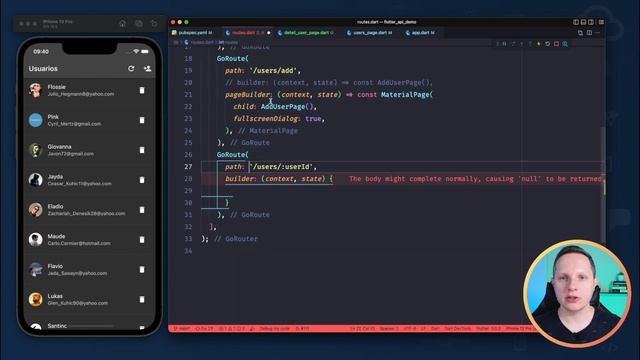Tap the refresh icon in the Usuarios app bar
Screen dimensions: 640x360
131,69
